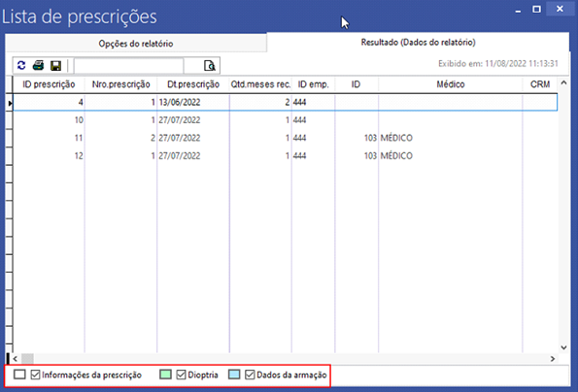
Task: Click the green Dioptria color swatch
Action: 165,375
